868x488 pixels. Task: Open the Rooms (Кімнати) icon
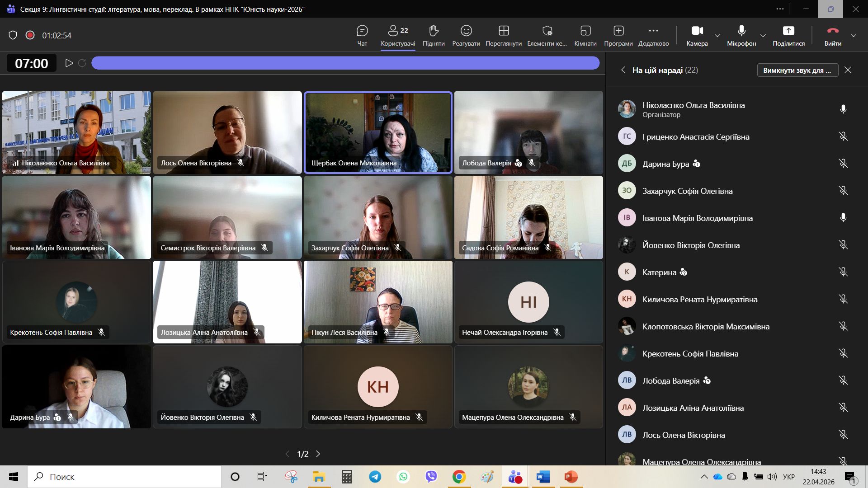tap(585, 31)
